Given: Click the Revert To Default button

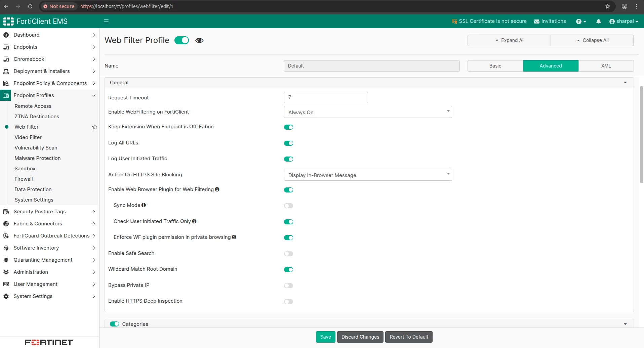Looking at the screenshot, I should [x=409, y=337].
